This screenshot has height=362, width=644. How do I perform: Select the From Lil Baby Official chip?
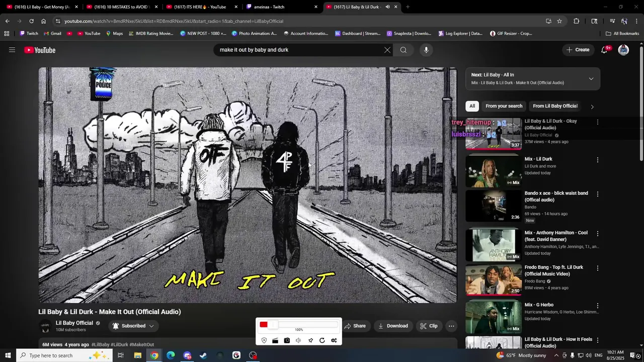point(555,106)
